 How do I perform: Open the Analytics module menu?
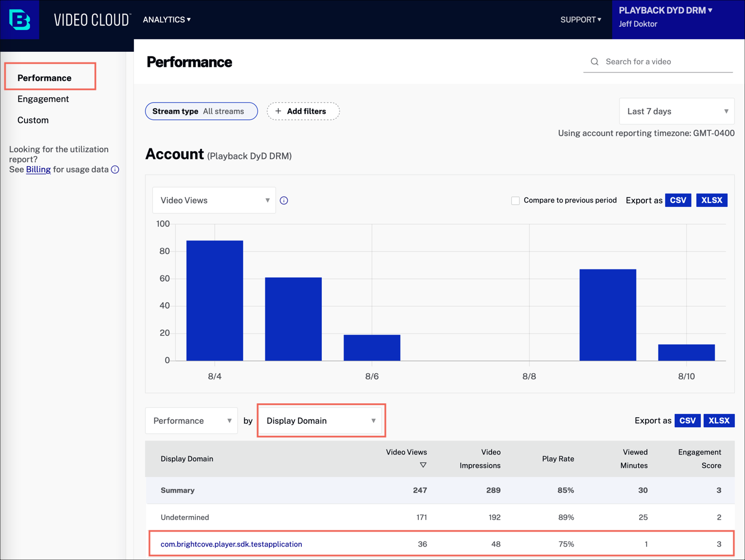pos(167,20)
